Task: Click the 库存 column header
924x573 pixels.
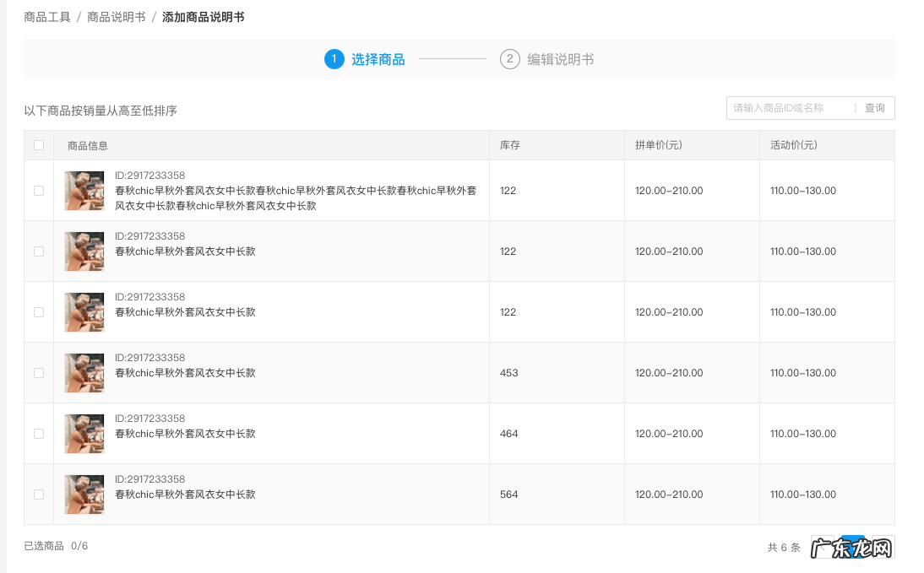Action: pos(509,145)
